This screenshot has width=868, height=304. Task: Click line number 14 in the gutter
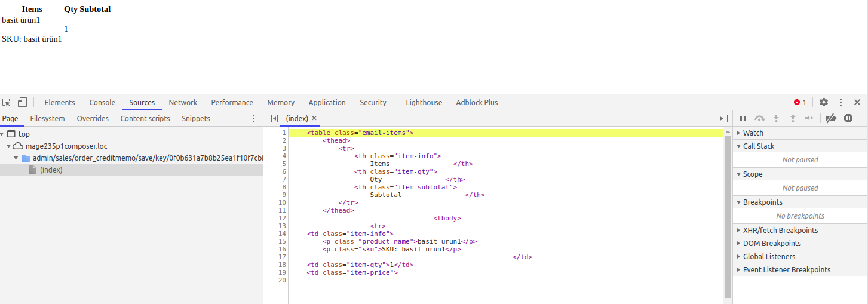(x=283, y=234)
